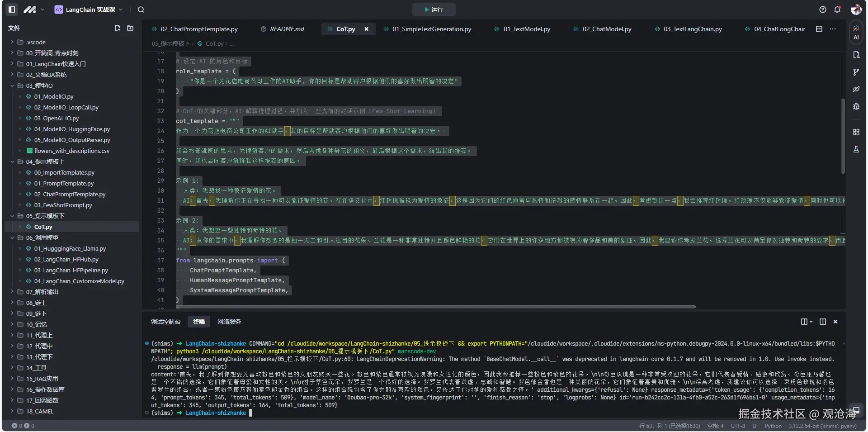The height and width of the screenshot is (432, 868).
Task: Switch to the README.md tab
Action: click(287, 29)
